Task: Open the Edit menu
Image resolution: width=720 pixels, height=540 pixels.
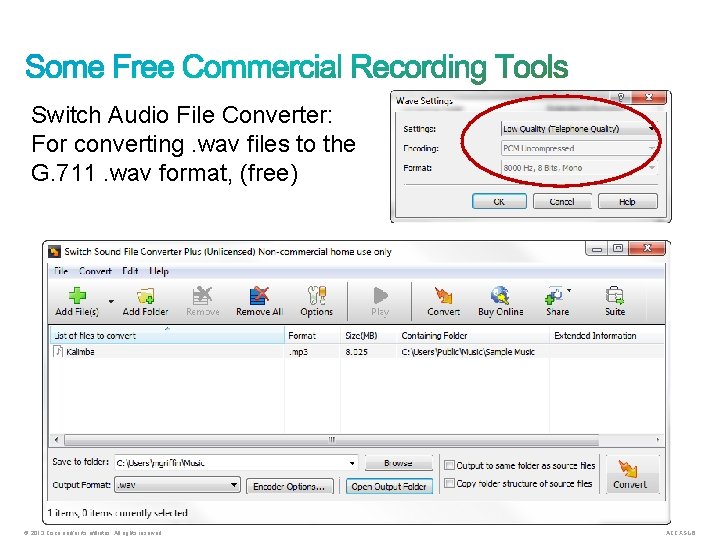Action: 130,271
